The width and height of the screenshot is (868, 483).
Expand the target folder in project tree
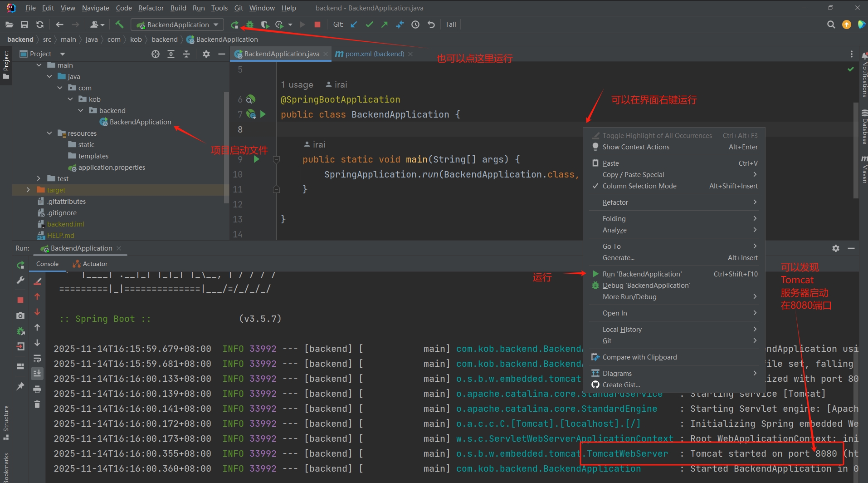click(x=28, y=190)
